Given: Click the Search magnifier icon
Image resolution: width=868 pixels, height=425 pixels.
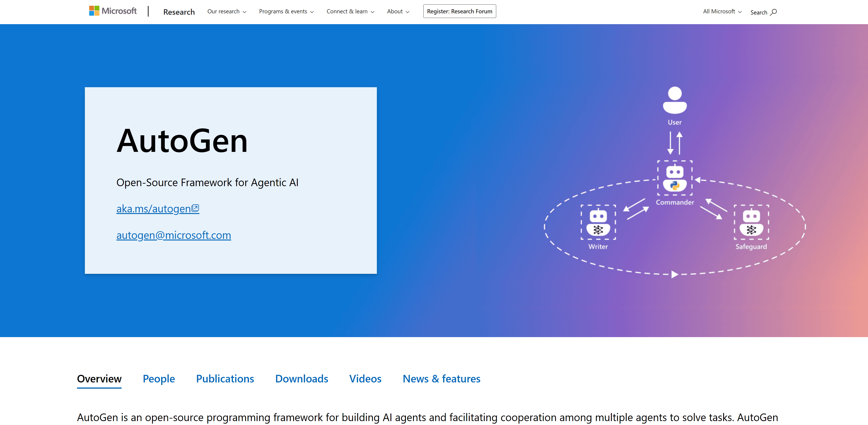Looking at the screenshot, I should (x=773, y=12).
